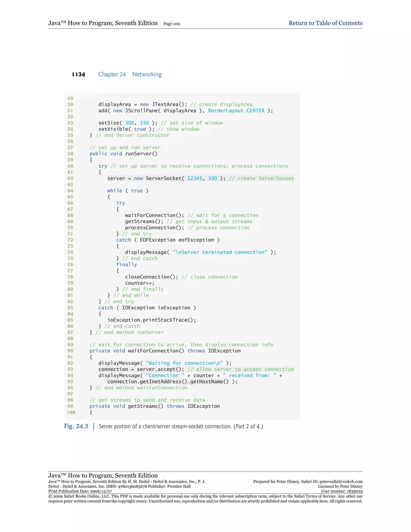Click the Return to Table of Contents link

[325, 23]
